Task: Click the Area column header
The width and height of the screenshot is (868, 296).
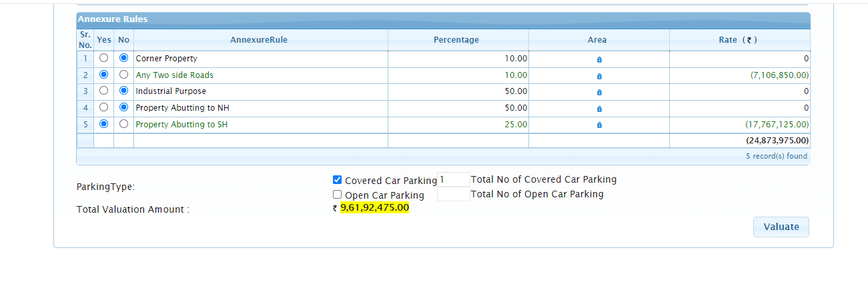Action: pyautogui.click(x=597, y=40)
